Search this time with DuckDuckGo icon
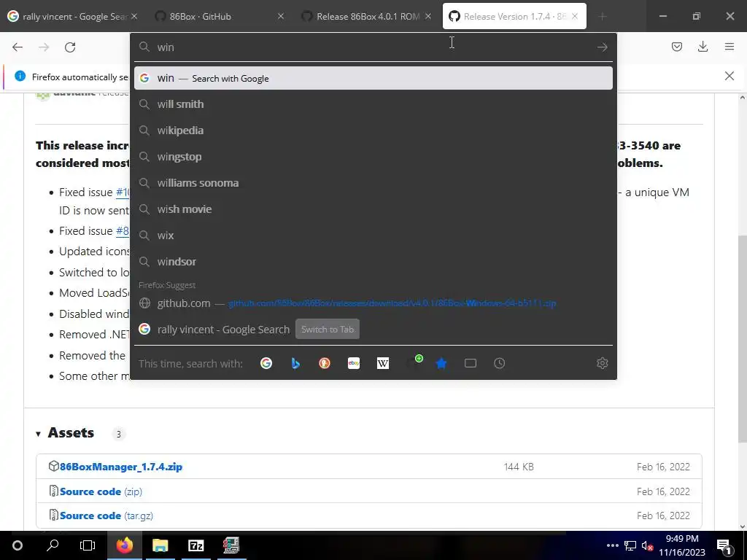This screenshot has height=560, width=747. pyautogui.click(x=325, y=363)
